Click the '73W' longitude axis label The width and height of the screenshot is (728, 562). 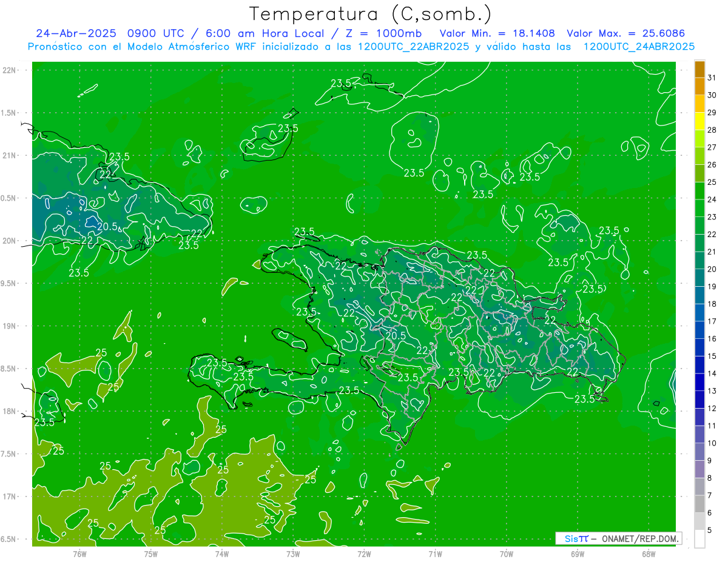(293, 554)
